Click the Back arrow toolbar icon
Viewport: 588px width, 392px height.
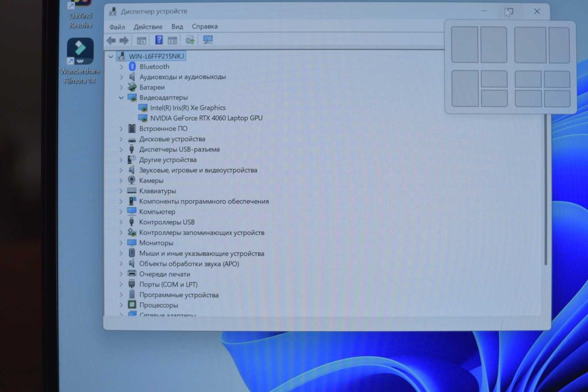(x=111, y=41)
